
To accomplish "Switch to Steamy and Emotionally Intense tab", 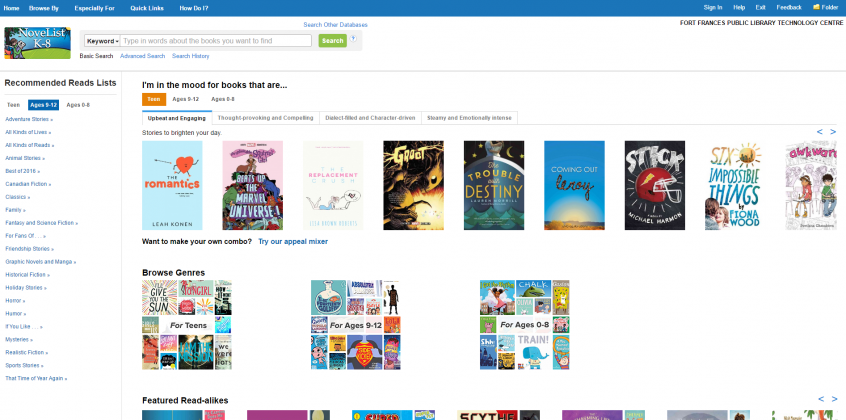I will click(x=470, y=118).
